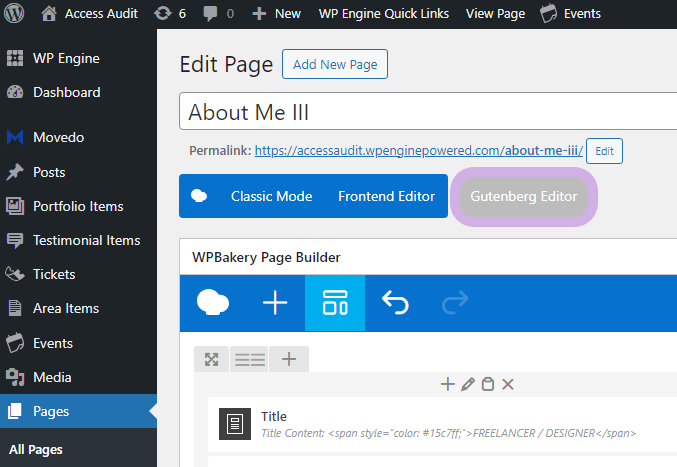Click View Page in the admin bar
The height and width of the screenshot is (467, 677).
click(x=495, y=13)
